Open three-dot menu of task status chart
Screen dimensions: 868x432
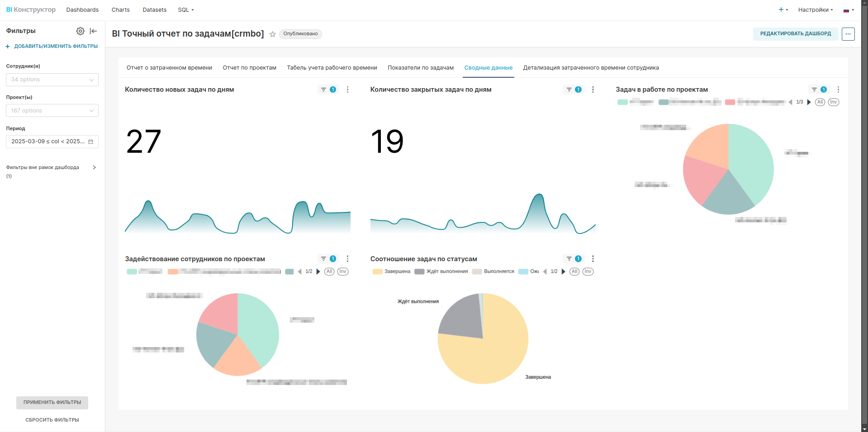(593, 259)
